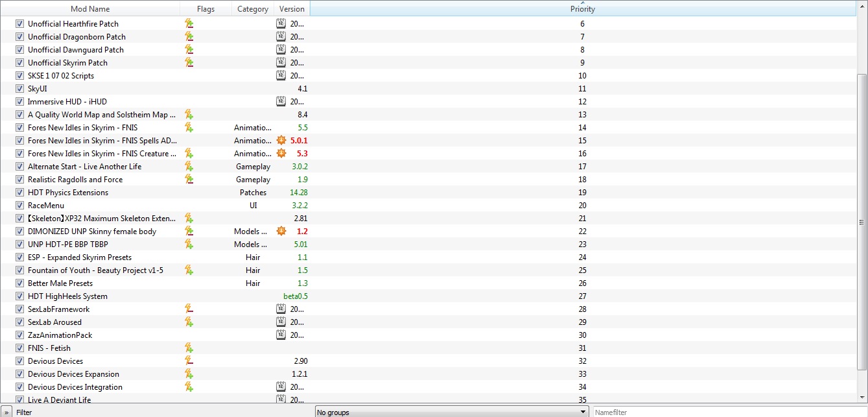Click flag icon on Fores New Idles - FNIS row
The image size is (868, 417).
(189, 127)
